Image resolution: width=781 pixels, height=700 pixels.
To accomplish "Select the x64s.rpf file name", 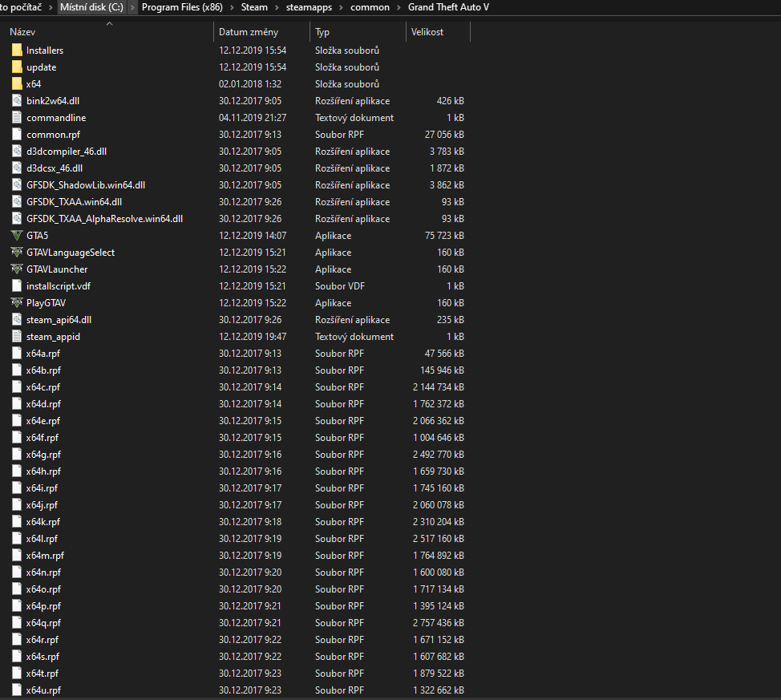I will 42,657.
